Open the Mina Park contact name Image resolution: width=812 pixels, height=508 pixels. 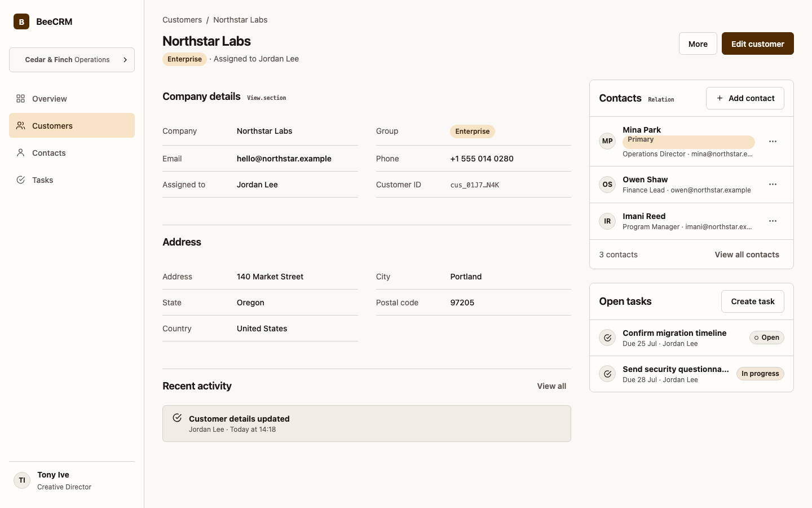pyautogui.click(x=642, y=130)
